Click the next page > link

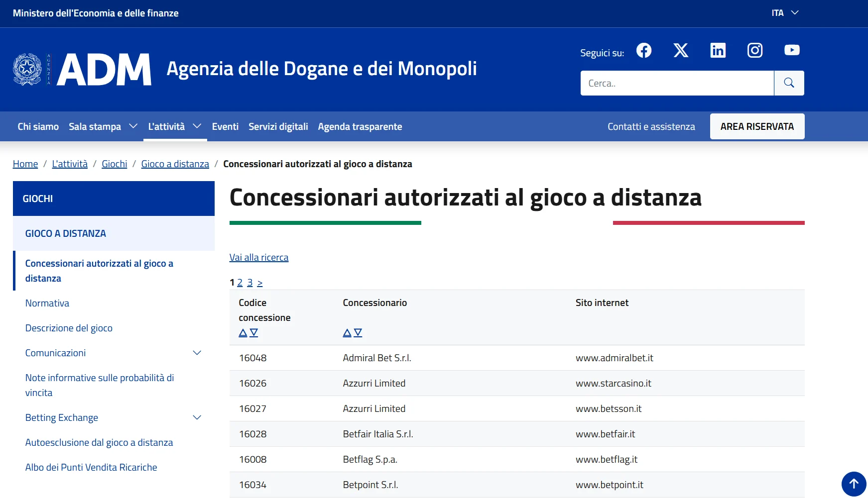coord(260,283)
